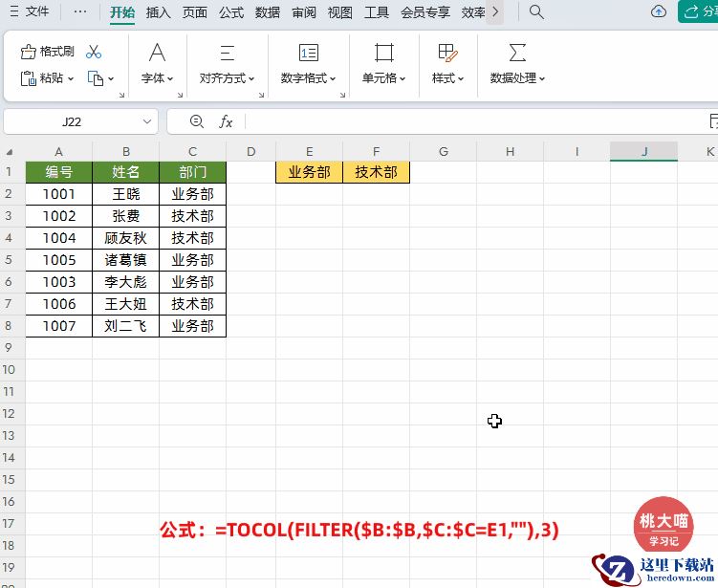
Task: Click the Paste (粘贴) clipboard icon
Action: coord(30,78)
